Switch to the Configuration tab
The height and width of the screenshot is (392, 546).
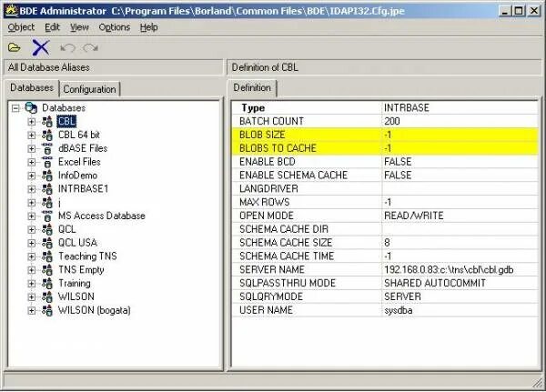click(x=89, y=89)
